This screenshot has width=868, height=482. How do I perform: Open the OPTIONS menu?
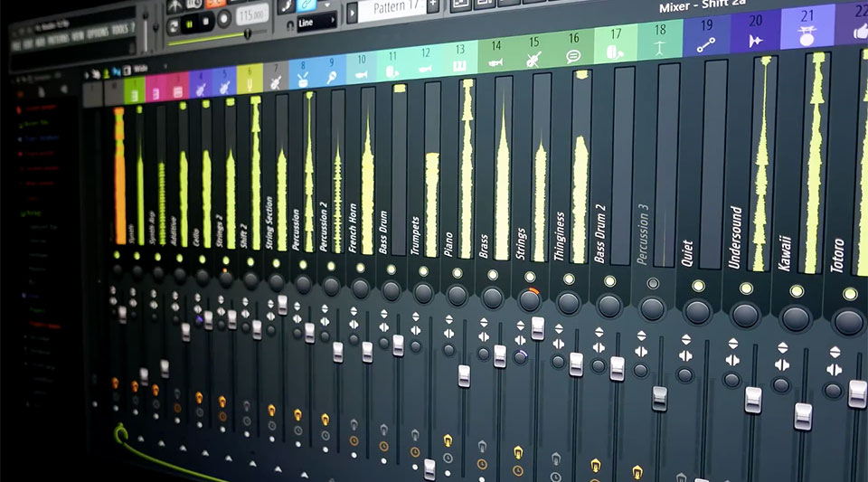98,33
